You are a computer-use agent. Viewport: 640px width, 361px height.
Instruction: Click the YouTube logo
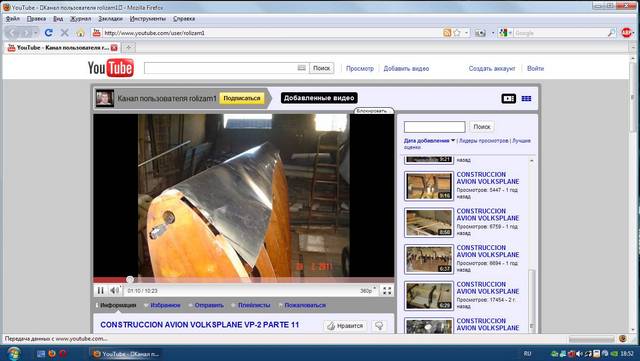[111, 68]
